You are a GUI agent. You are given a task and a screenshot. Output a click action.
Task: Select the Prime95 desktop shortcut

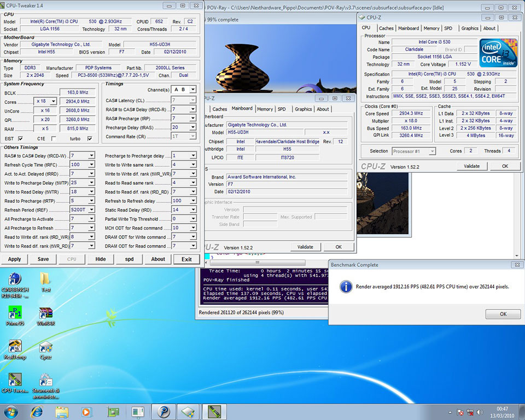click(15, 316)
